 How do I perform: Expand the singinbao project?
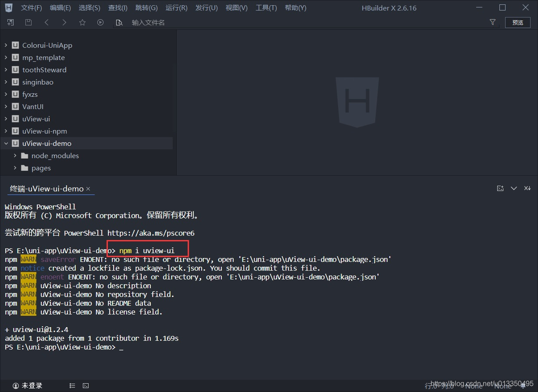[6, 82]
